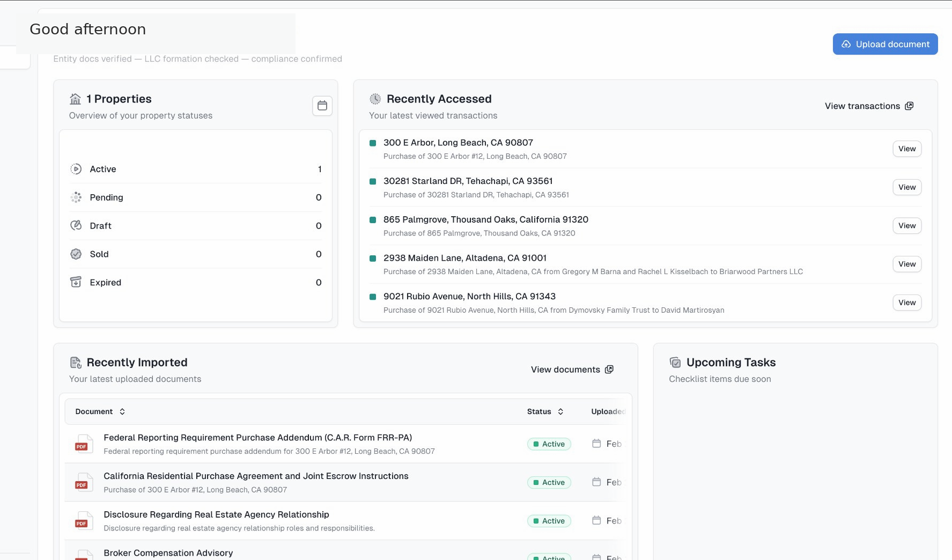View the 2938 Maiden Lane transaction
The width and height of the screenshot is (952, 560).
click(x=906, y=264)
